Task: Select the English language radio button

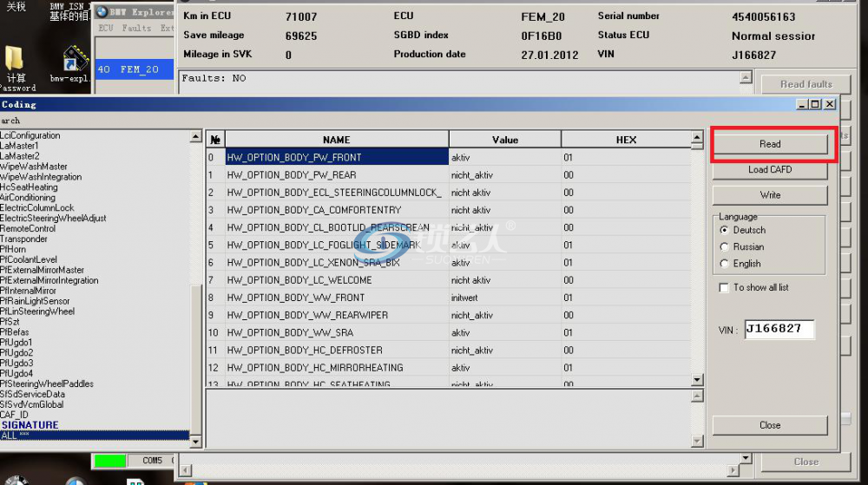Action: click(724, 264)
